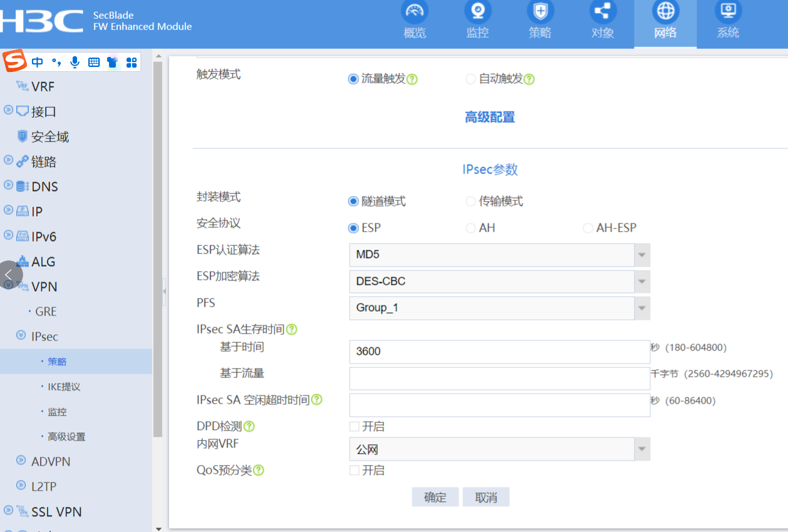Click the Sogou microphone voice input icon
This screenshot has width=788, height=532.
(75, 62)
